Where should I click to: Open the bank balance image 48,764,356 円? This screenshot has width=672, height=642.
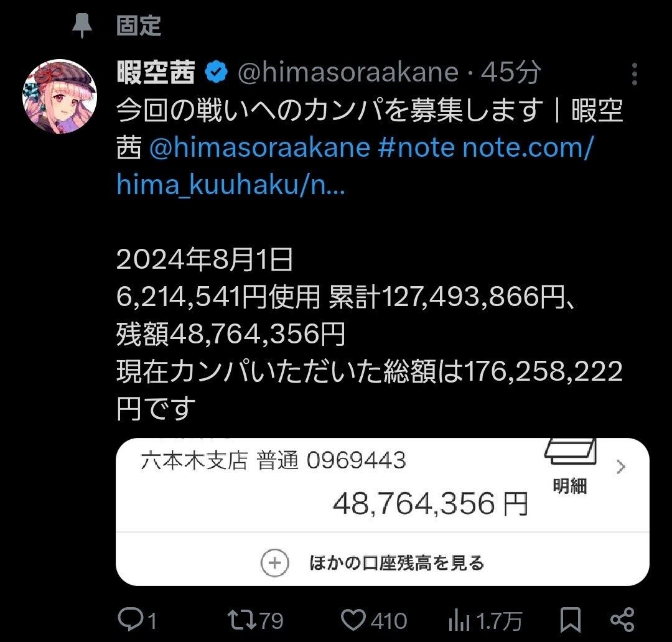click(382, 512)
